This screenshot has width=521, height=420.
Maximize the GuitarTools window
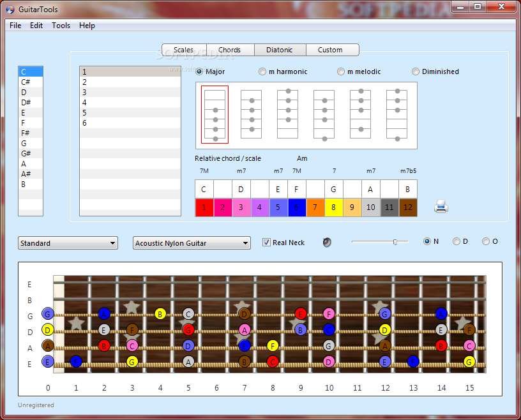(x=478, y=6)
